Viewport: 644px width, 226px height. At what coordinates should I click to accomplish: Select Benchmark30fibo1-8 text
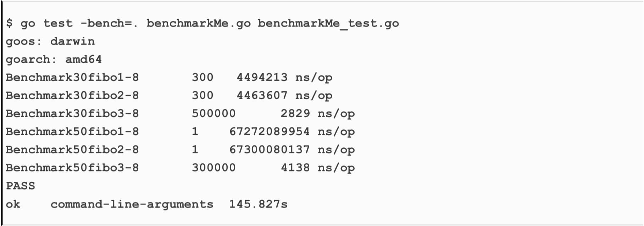[x=72, y=78]
